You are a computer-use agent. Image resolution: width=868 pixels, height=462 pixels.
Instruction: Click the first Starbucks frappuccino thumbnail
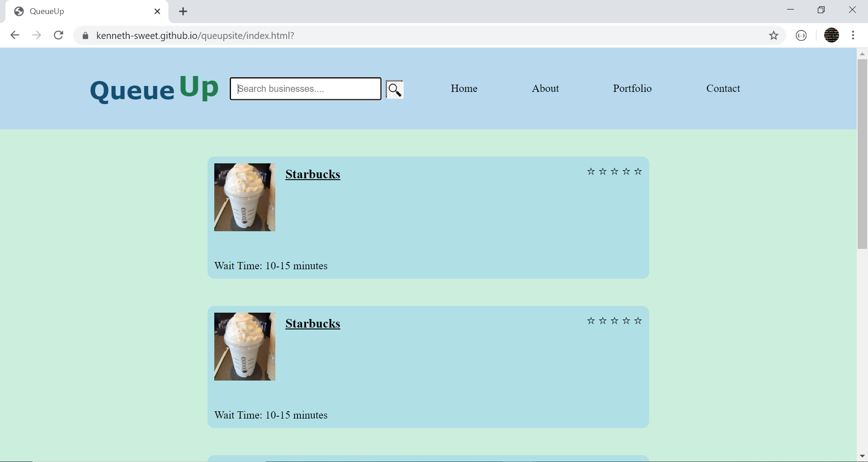[245, 197]
